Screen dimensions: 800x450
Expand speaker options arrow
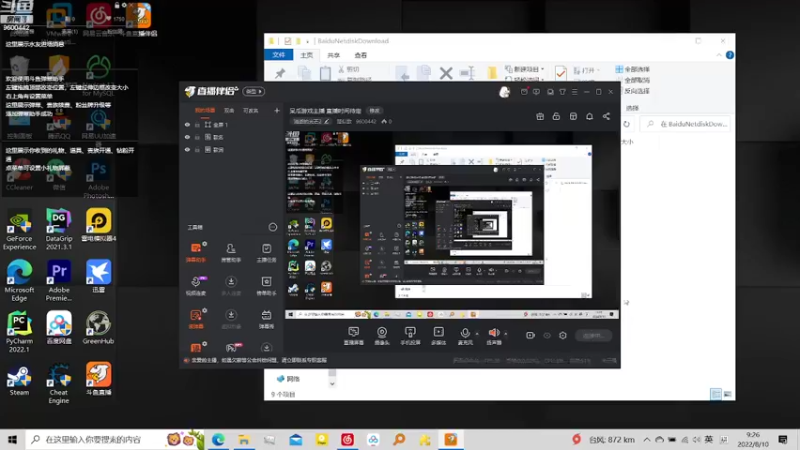[x=506, y=334]
